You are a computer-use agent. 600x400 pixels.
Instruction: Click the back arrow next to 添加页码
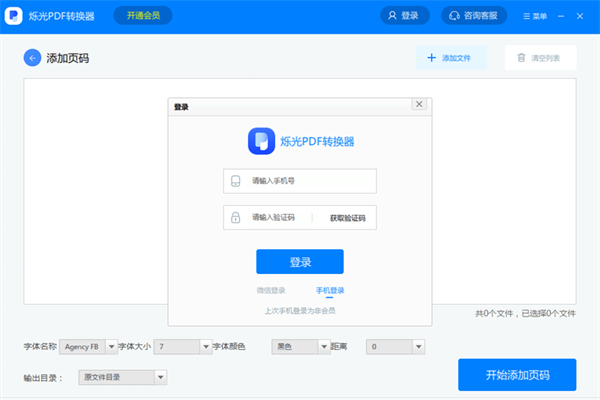click(x=32, y=58)
